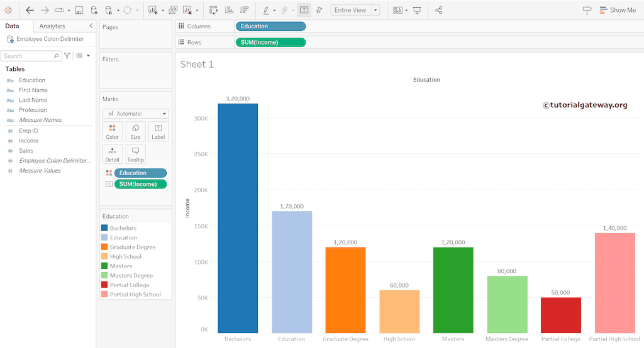The image size is (644, 348).
Task: Click the New Worksheet icon
Action: [x=153, y=10]
